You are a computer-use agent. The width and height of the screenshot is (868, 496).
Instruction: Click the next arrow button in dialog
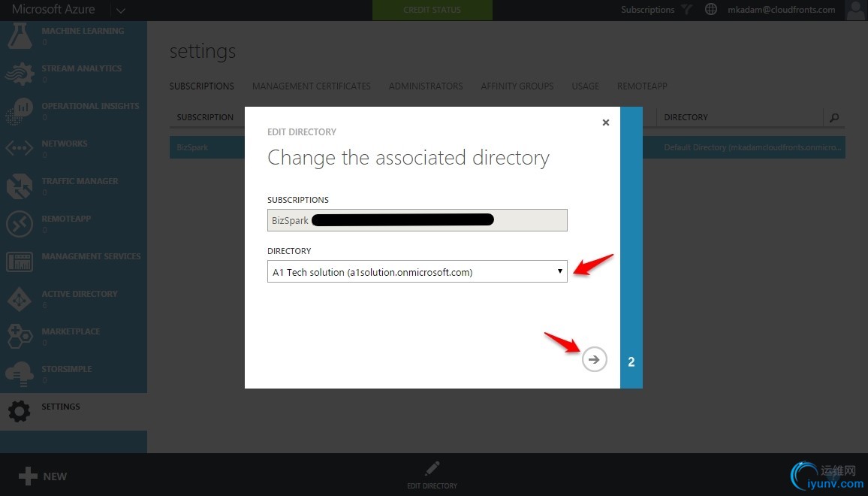tap(594, 359)
